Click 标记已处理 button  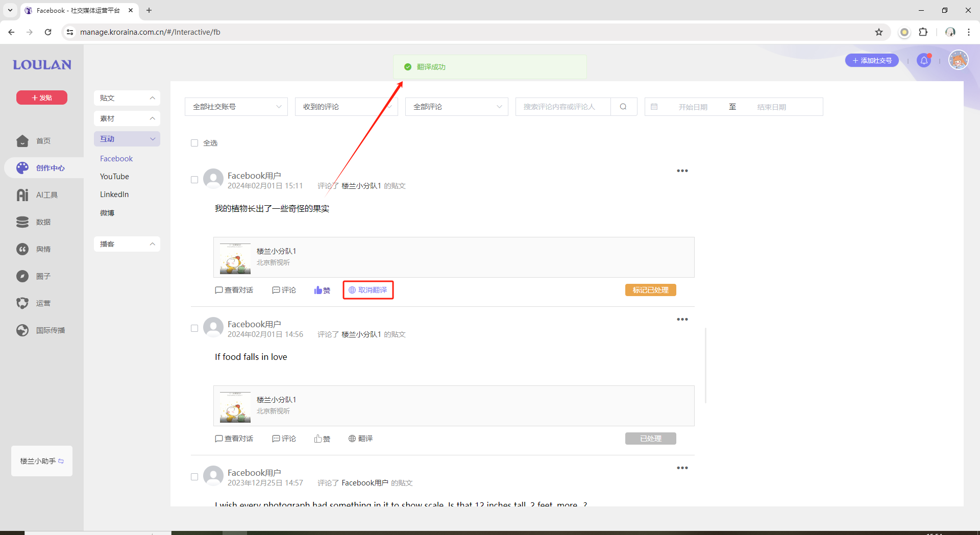click(x=651, y=290)
